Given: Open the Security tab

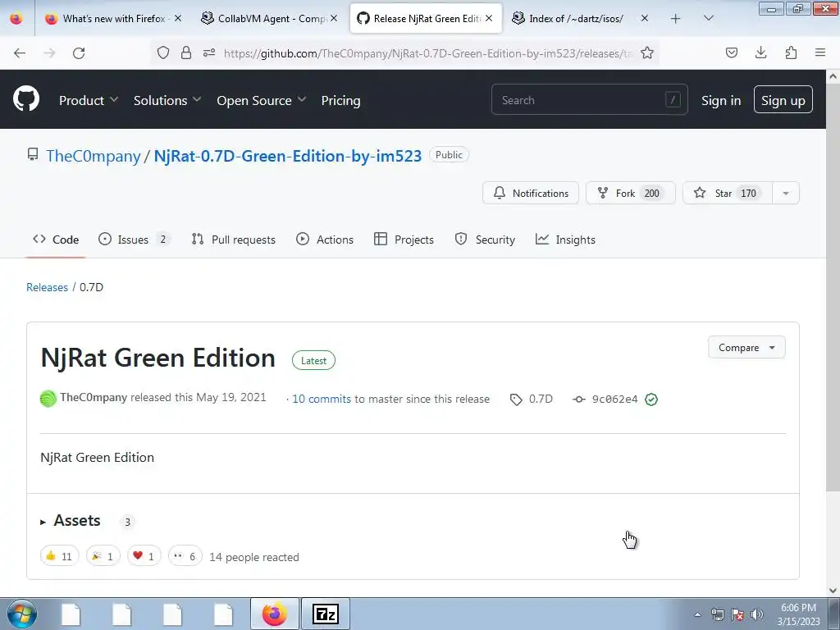Looking at the screenshot, I should (x=485, y=240).
